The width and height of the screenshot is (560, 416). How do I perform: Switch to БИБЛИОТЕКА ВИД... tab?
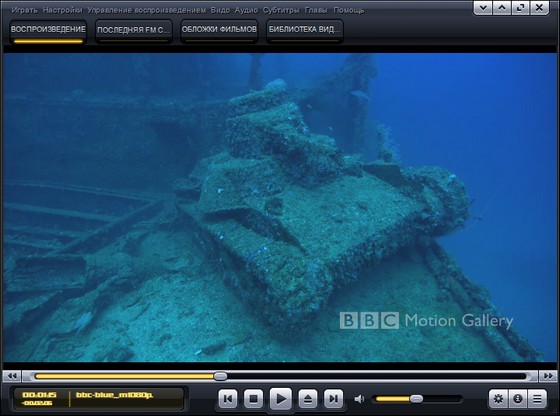click(304, 31)
